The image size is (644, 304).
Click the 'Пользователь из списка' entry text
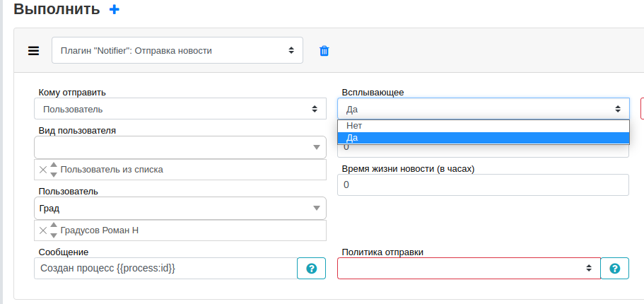(112, 169)
